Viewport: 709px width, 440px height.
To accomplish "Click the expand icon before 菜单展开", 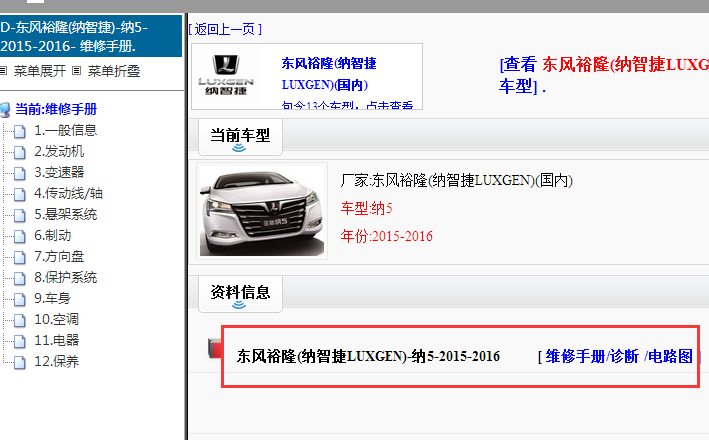I will [x=4, y=71].
